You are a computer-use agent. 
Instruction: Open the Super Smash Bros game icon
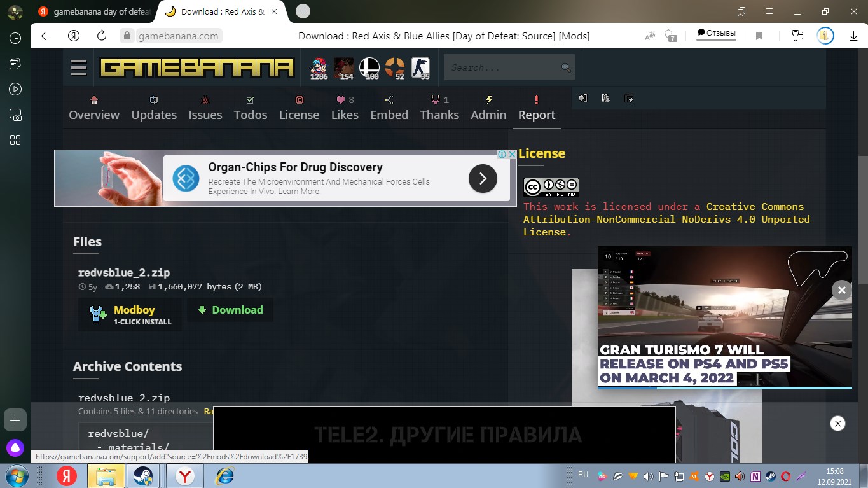[x=369, y=67]
